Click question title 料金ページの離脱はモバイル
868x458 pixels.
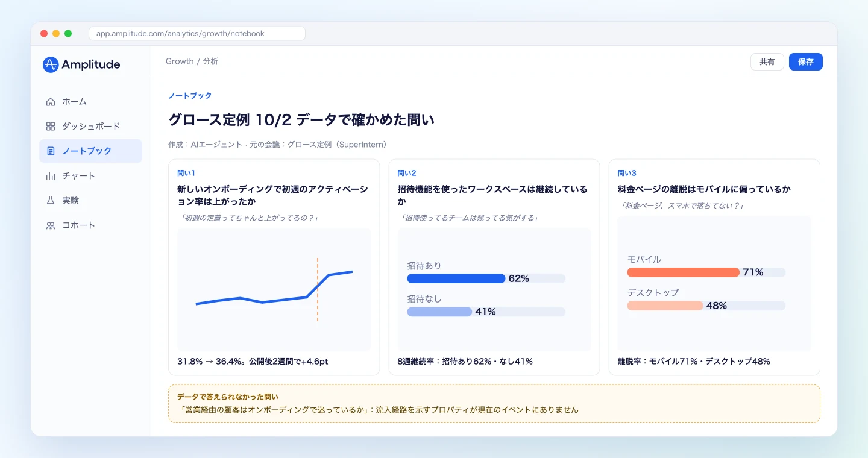pos(704,189)
